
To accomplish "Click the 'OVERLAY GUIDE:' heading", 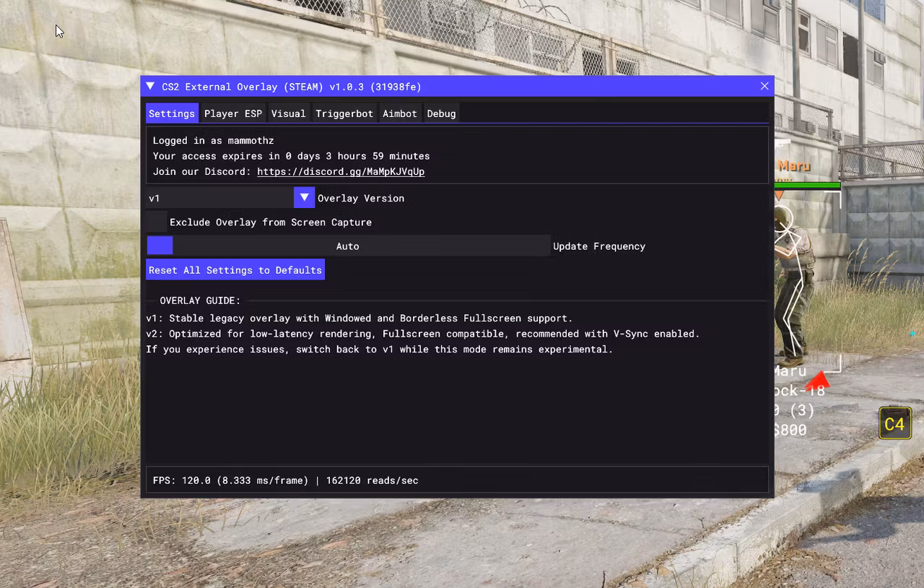I will pyautogui.click(x=200, y=301).
